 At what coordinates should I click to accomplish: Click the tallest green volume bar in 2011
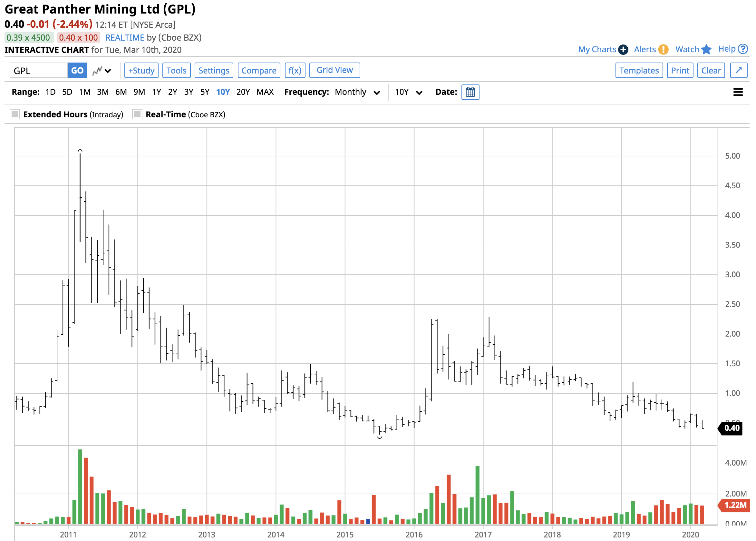click(80, 487)
